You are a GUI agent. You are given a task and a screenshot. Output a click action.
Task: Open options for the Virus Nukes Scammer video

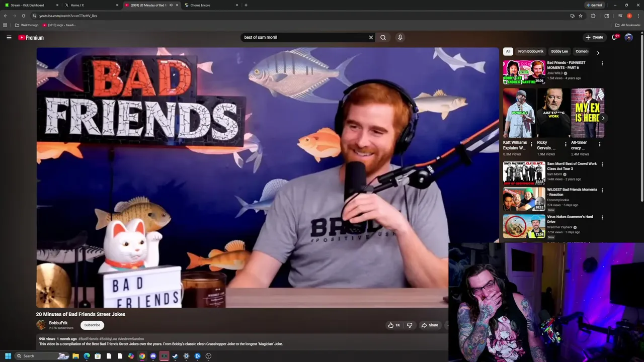(602, 218)
